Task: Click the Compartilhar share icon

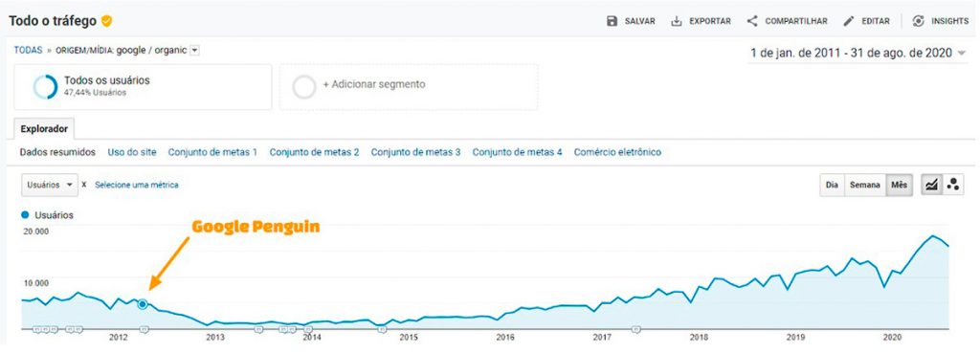Action: [x=752, y=21]
